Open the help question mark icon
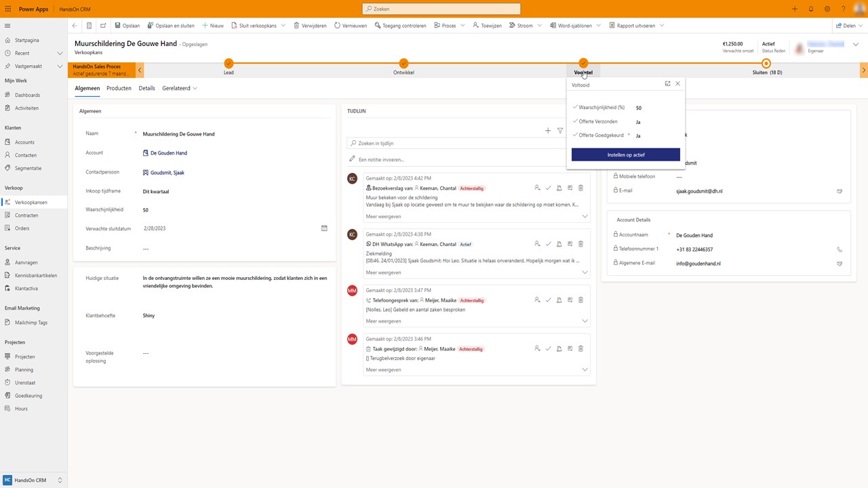The width and height of the screenshot is (868, 488). pyautogui.click(x=844, y=9)
